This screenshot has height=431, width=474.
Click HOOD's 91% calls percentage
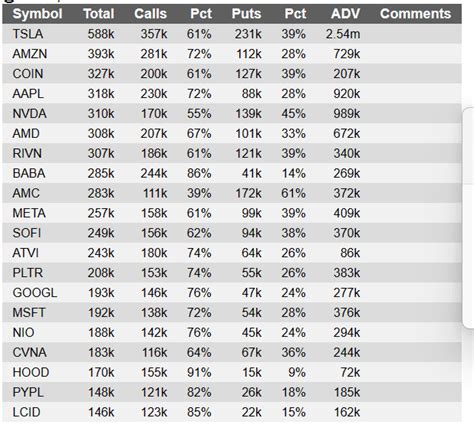(199, 373)
